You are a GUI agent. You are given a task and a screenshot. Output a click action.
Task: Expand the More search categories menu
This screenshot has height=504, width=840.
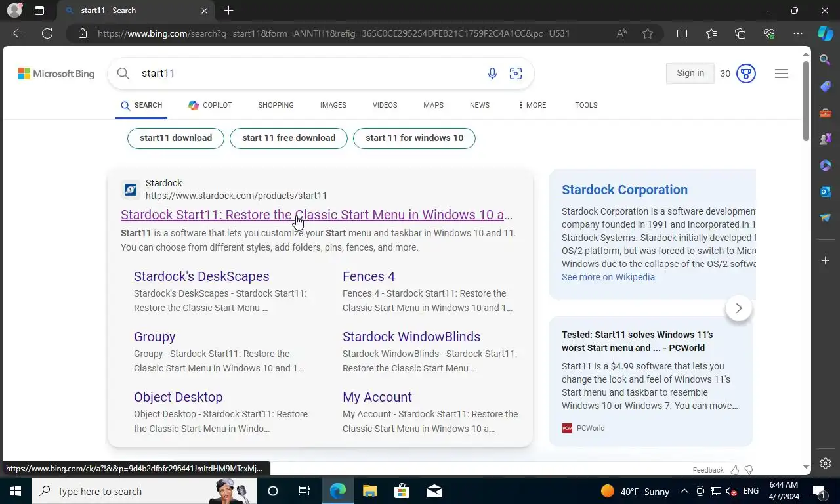coord(532,105)
